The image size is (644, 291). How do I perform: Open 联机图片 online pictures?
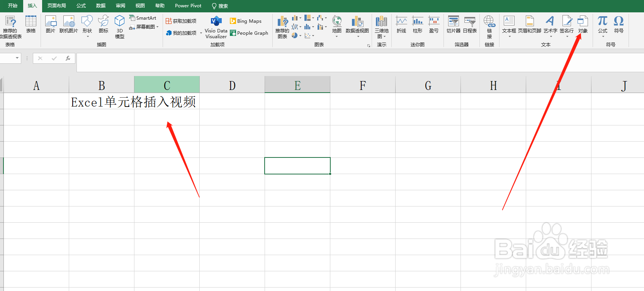pyautogui.click(x=69, y=24)
